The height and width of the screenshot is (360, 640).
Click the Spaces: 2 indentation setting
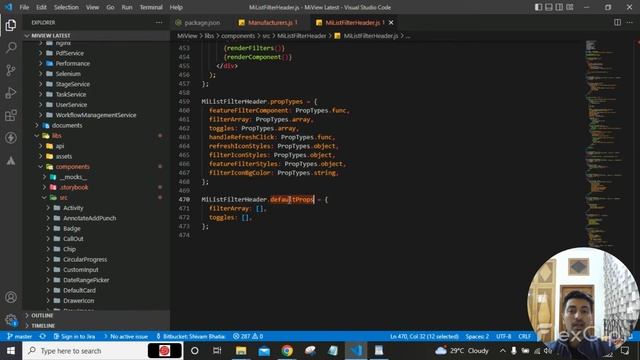pyautogui.click(x=477, y=336)
